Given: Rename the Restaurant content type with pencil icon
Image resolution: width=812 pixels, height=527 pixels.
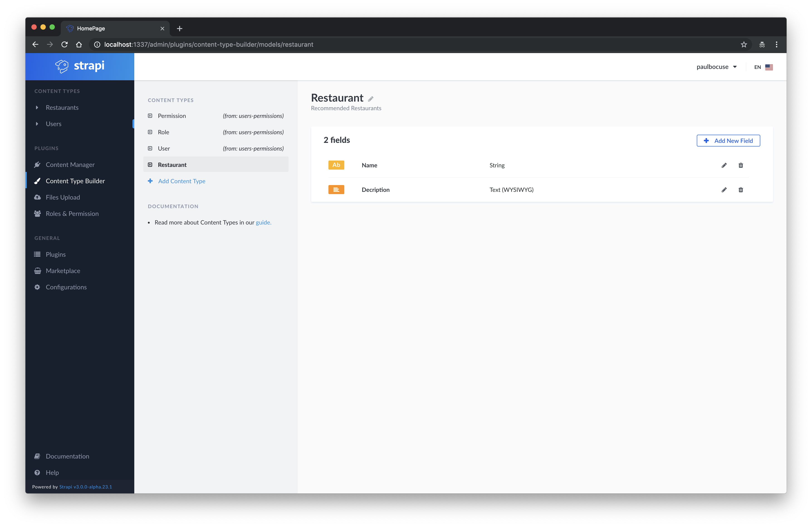Looking at the screenshot, I should click(x=371, y=99).
